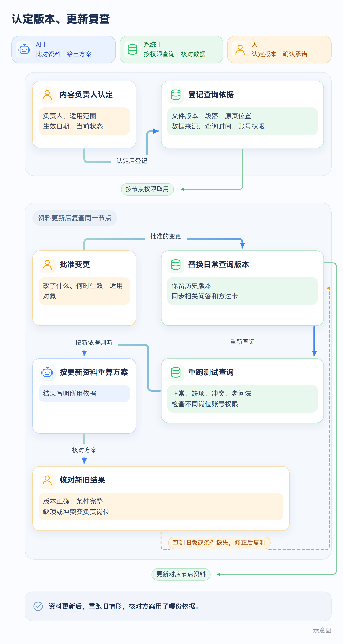Screen dimensions: 343x644
Task: Click the 核对方案 connector label
Action: click(84, 450)
